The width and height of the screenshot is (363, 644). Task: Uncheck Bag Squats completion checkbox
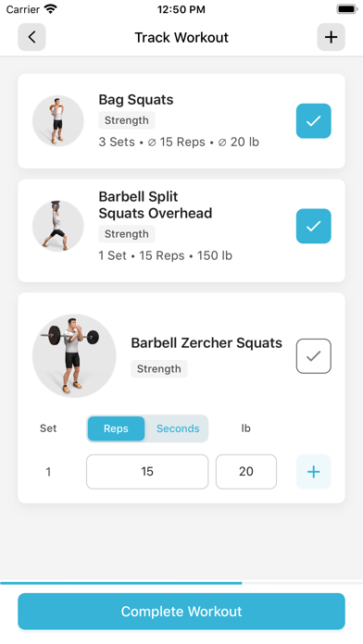313,120
